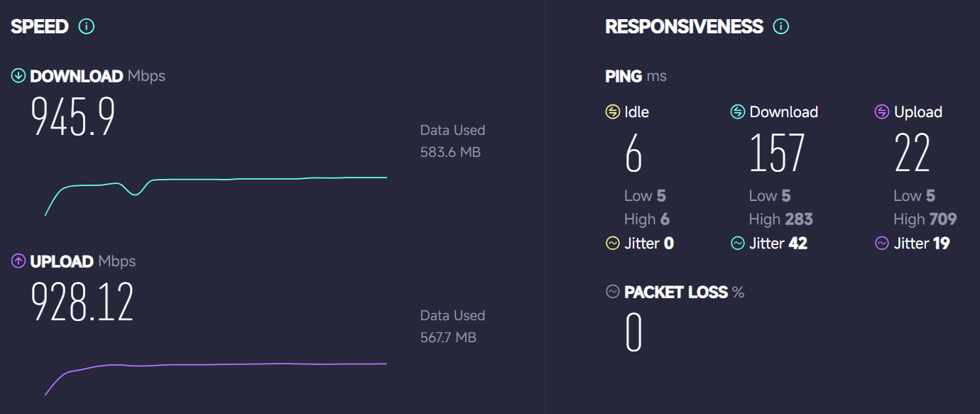Click the 567.7 MB upload data used
Viewport: 980px width, 414px height.
click(x=448, y=337)
